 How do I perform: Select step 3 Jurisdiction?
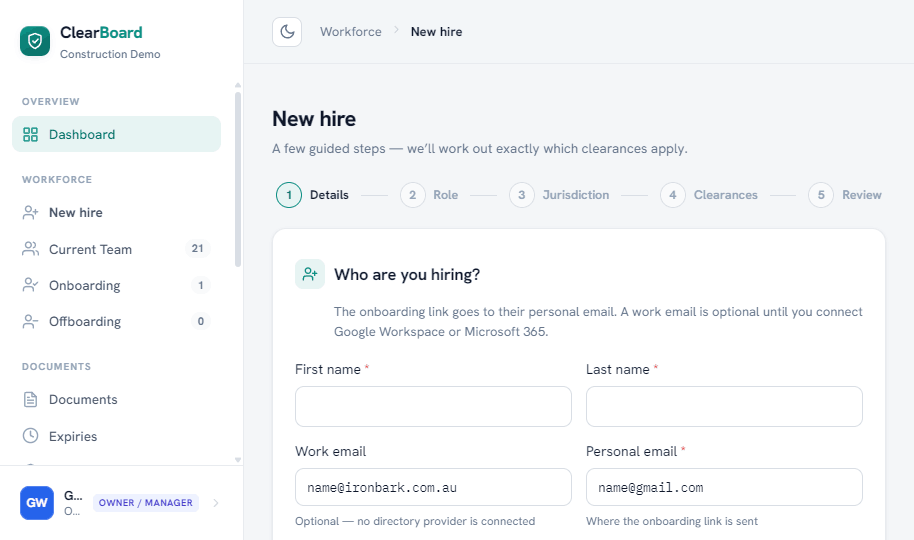[x=559, y=195]
